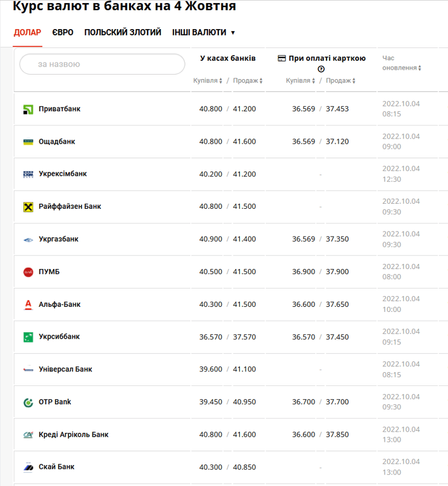Click the PUMB red logo icon
This screenshot has width=448, height=486.
click(x=28, y=272)
